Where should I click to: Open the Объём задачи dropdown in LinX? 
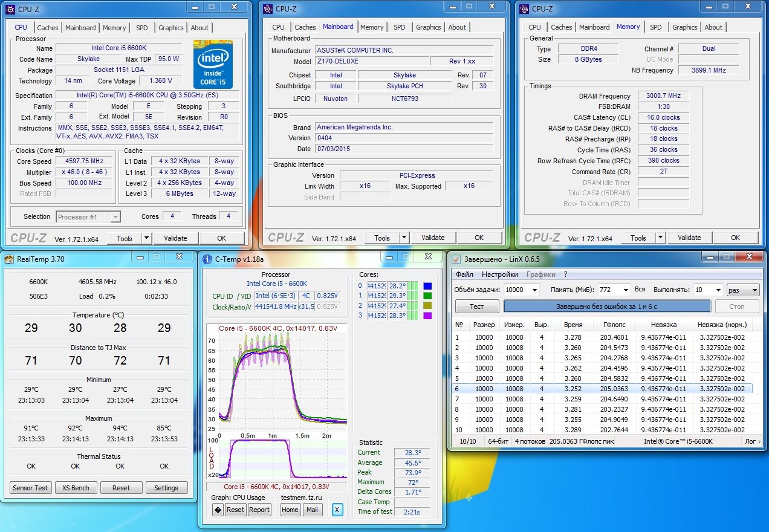534,290
